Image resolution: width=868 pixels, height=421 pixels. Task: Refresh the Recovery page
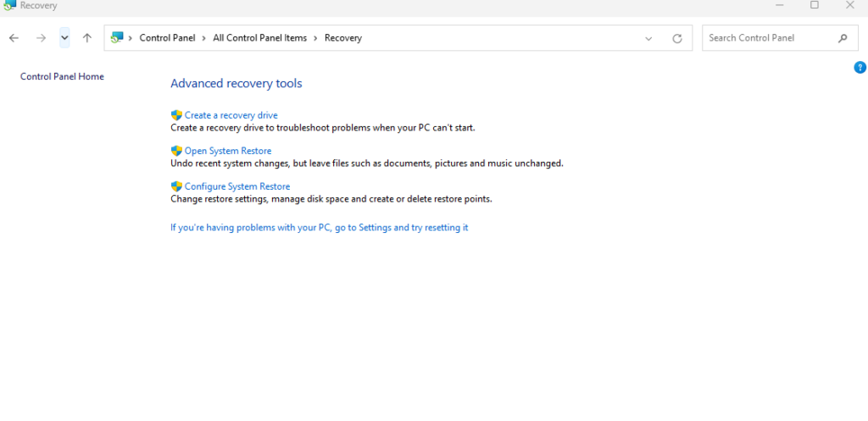(x=676, y=38)
